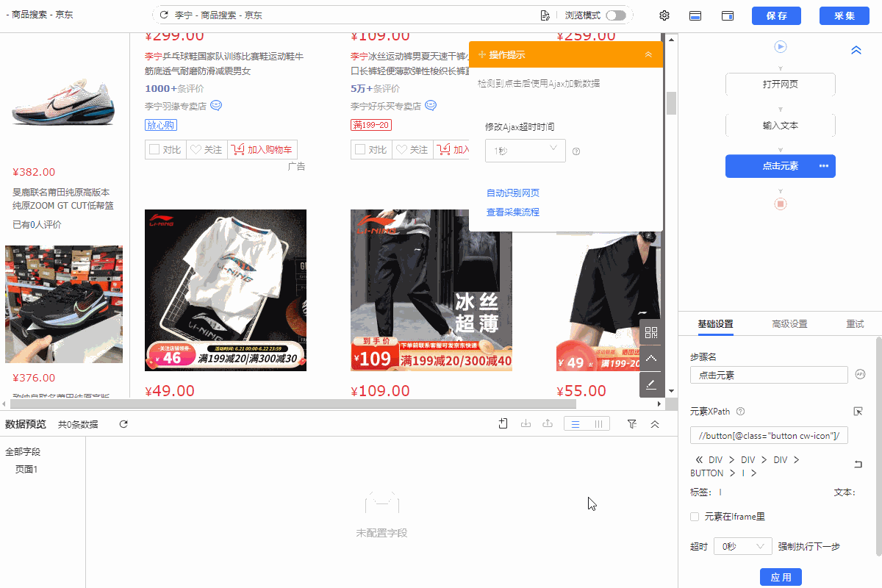This screenshot has height=588, width=882.
Task: Open the more options dots on 点击元素 step
Action: [824, 166]
